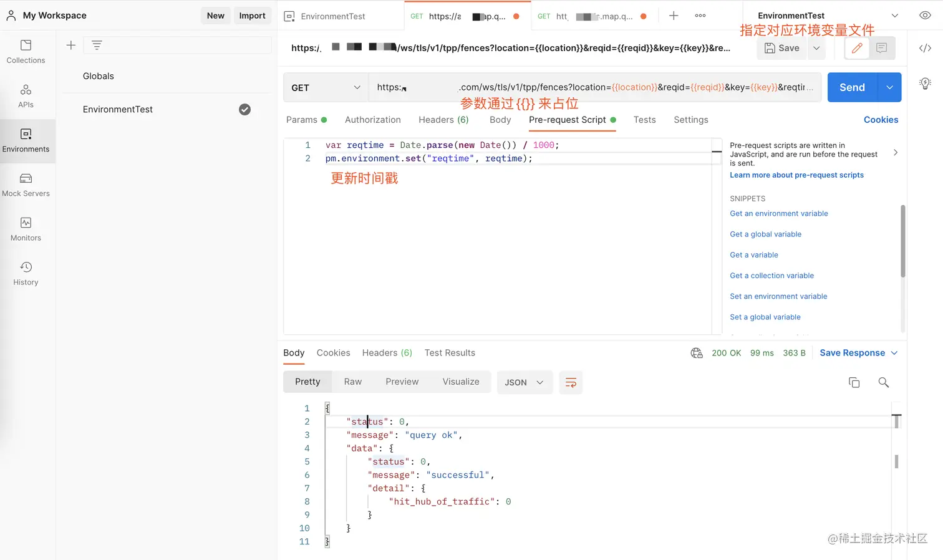Open the Monitors section
This screenshot has height=560, width=943.
point(26,229)
